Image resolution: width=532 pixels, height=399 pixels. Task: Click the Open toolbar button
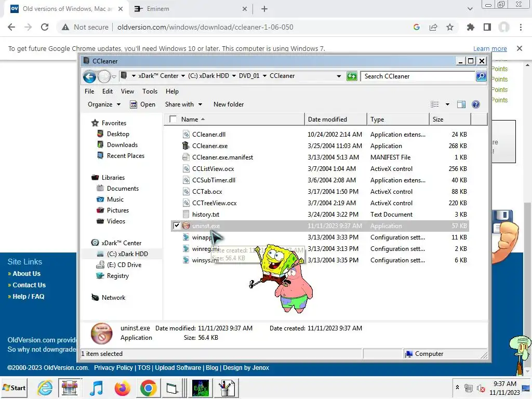pyautogui.click(x=143, y=104)
